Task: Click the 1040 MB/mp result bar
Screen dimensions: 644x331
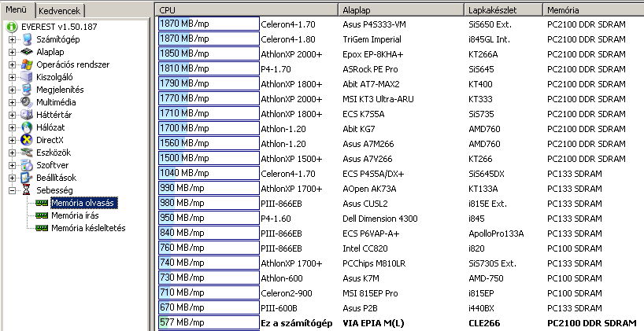Action: [209, 174]
